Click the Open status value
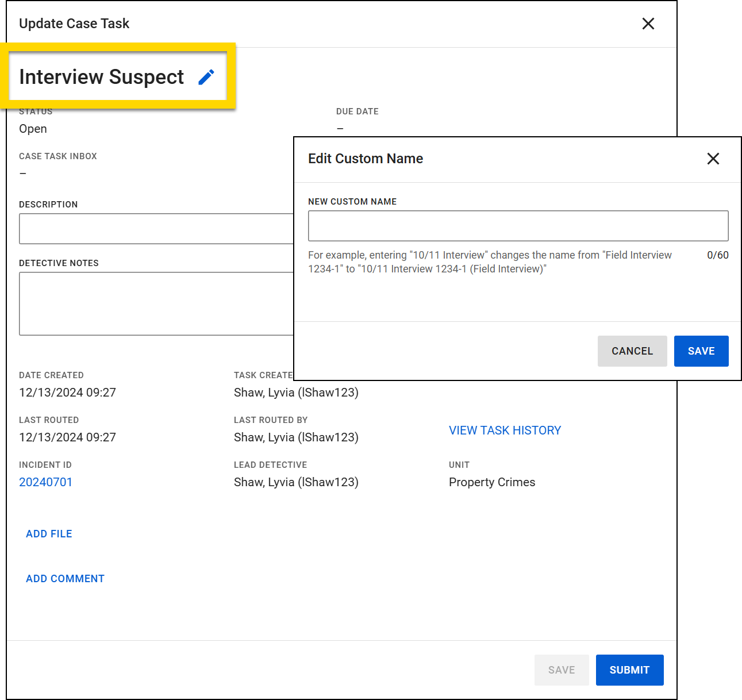Image resolution: width=742 pixels, height=700 pixels. (33, 129)
